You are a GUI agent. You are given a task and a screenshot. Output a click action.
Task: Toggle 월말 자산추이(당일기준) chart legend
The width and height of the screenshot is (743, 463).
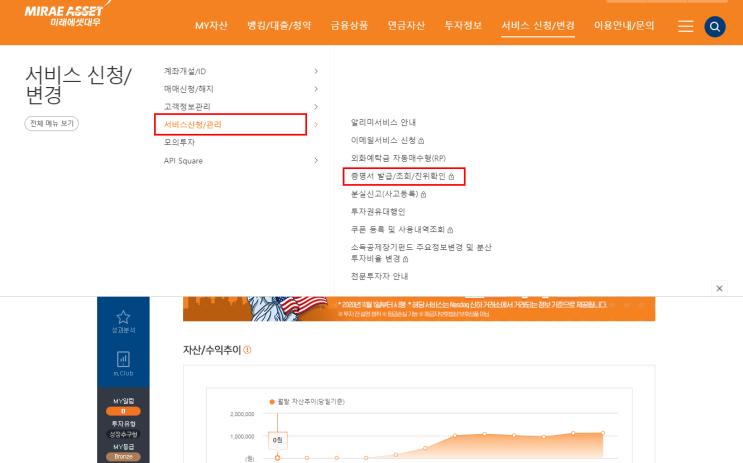307,401
